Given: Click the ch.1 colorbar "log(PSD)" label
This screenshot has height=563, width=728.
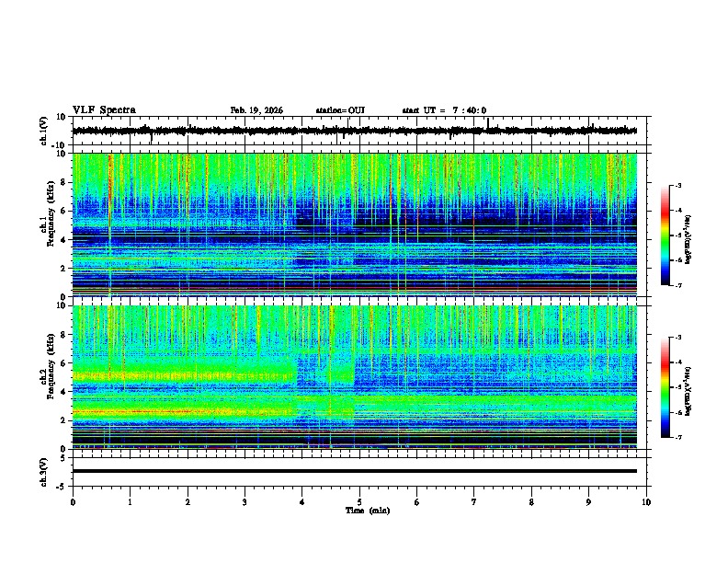Looking at the screenshot, I should coord(688,240).
